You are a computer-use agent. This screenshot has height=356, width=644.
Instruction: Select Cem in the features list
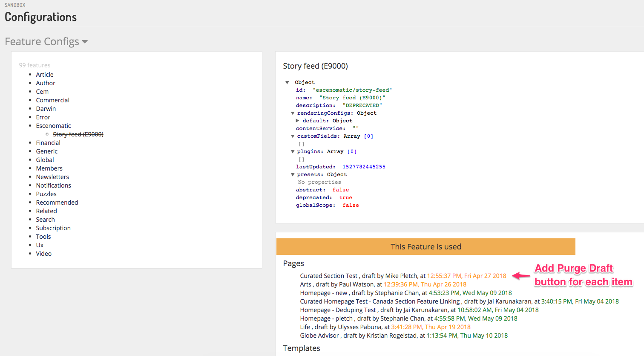coord(42,92)
